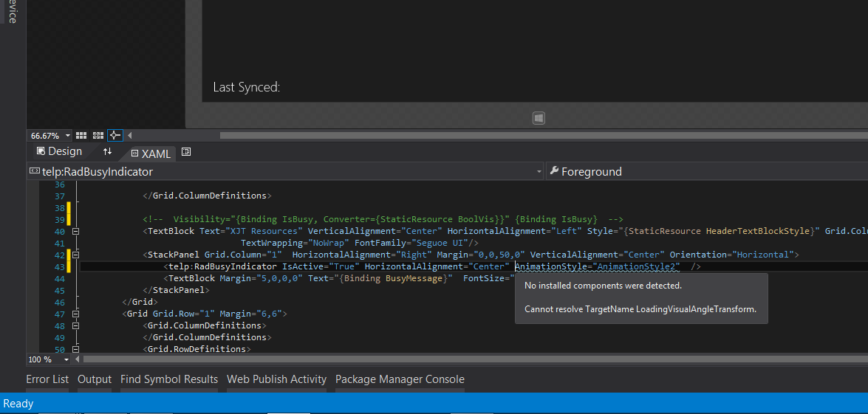Collapse the TextBlock element on line 40
868x414 pixels.
pyautogui.click(x=76, y=231)
